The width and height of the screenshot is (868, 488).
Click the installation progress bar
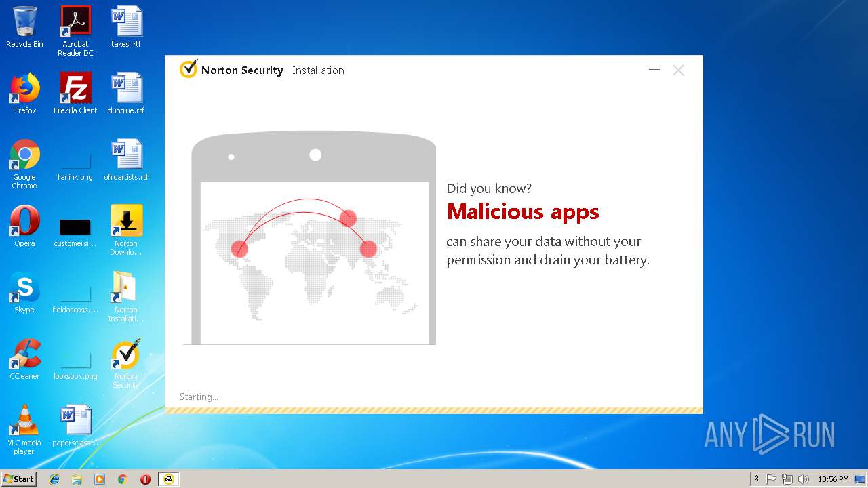coord(434,410)
